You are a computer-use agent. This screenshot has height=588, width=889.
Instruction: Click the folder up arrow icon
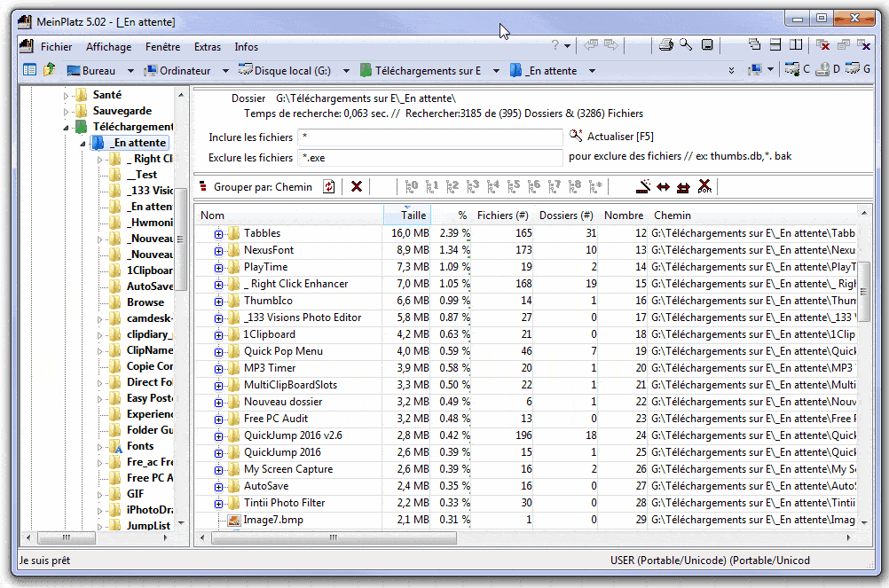click(x=50, y=70)
